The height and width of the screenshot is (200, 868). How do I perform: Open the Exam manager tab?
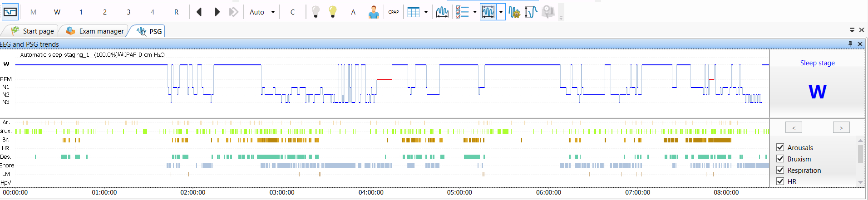coord(95,31)
